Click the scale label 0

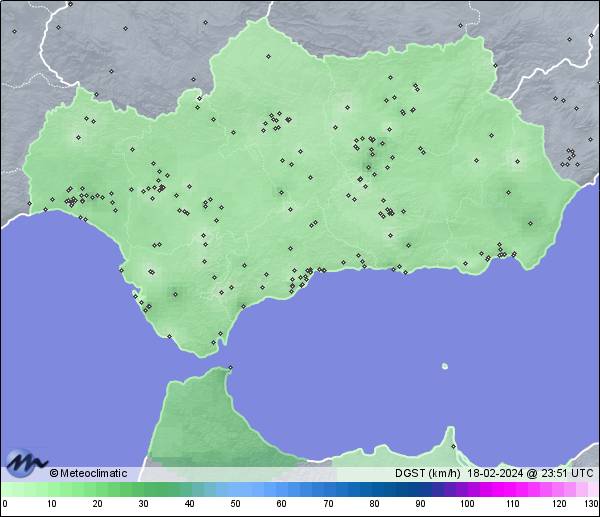[x=5, y=504]
